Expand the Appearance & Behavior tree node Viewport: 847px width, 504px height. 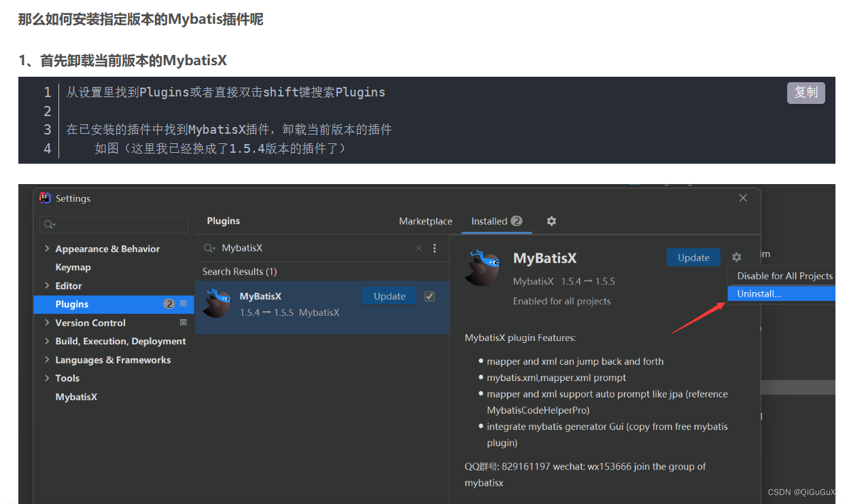pos(46,249)
